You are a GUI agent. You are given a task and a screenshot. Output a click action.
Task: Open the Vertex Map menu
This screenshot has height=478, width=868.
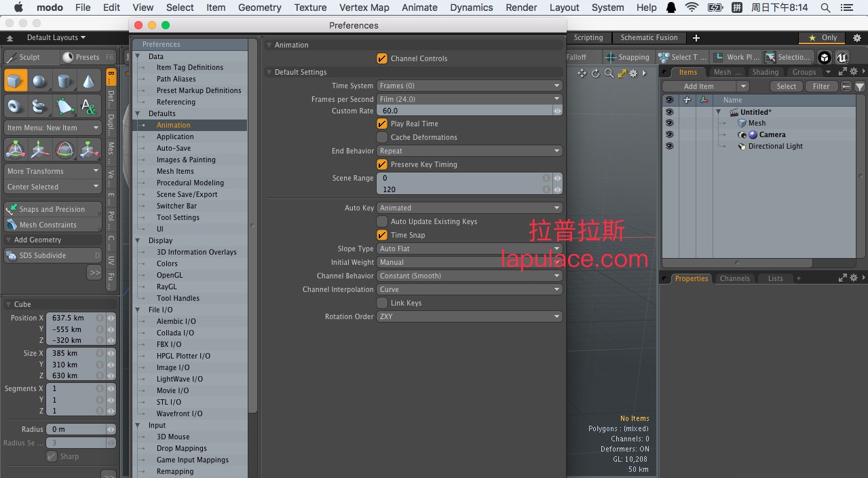(x=364, y=7)
